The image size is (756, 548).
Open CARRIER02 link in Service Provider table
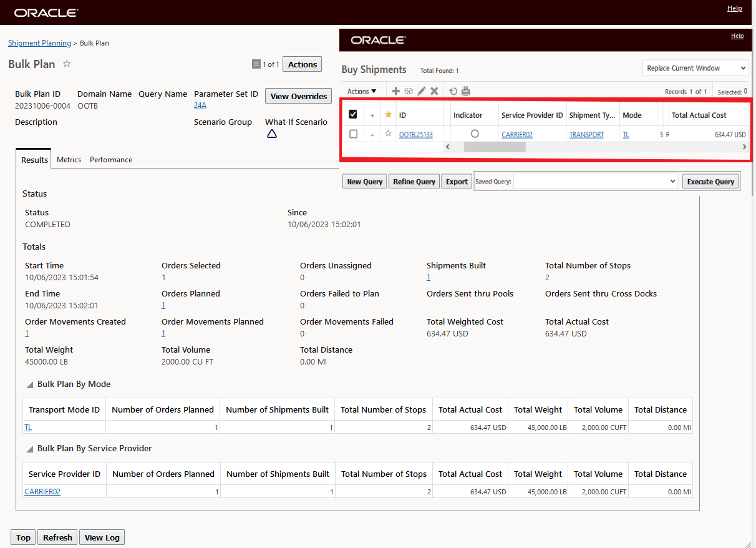tap(42, 492)
